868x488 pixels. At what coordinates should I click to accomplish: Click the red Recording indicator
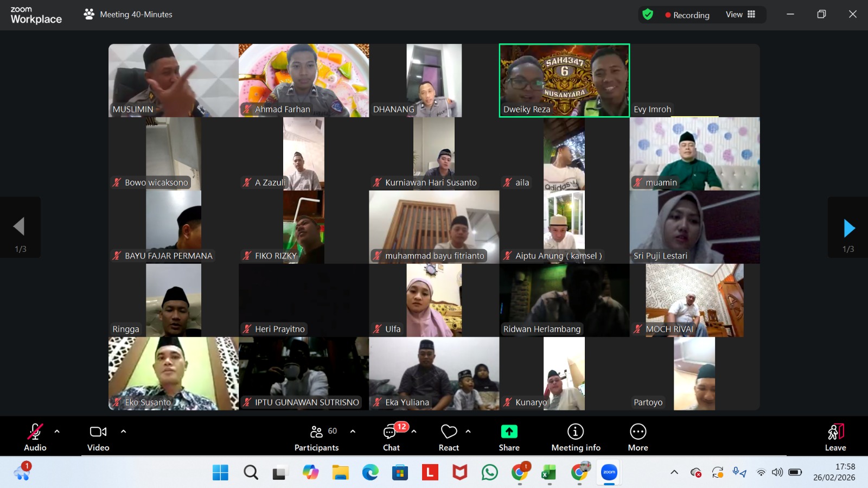tap(687, 15)
